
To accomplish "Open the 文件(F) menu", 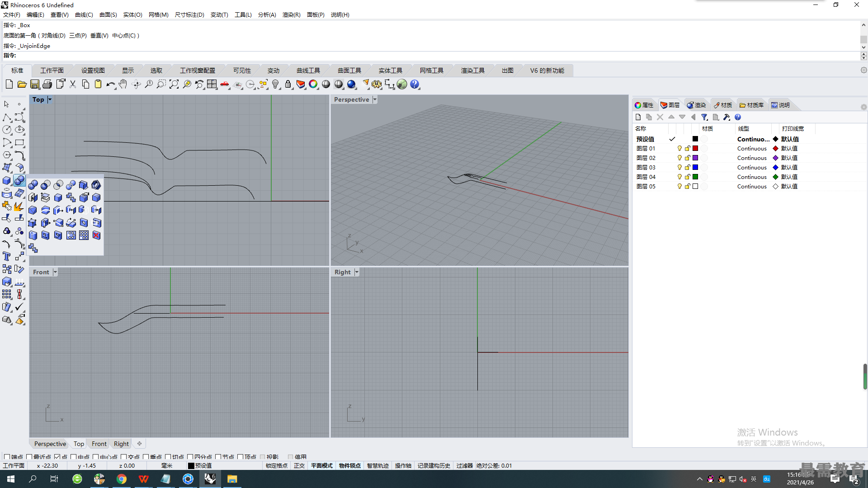I will click(x=12, y=15).
